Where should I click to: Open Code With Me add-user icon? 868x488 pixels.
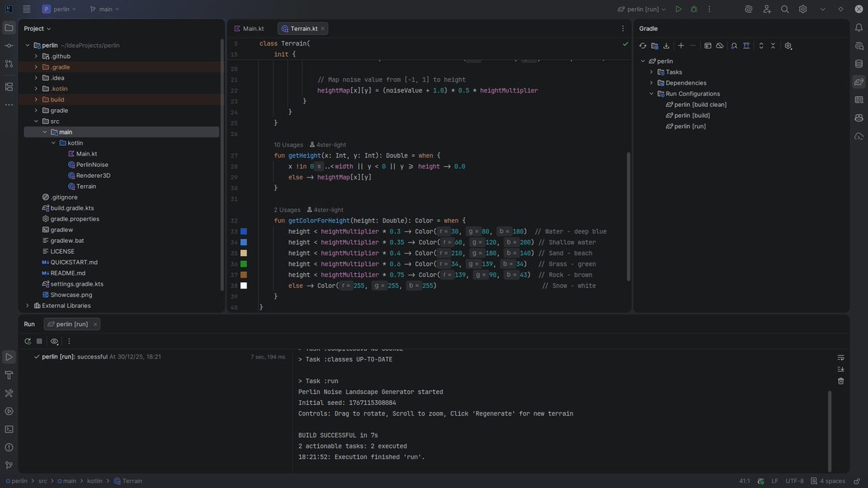click(767, 9)
